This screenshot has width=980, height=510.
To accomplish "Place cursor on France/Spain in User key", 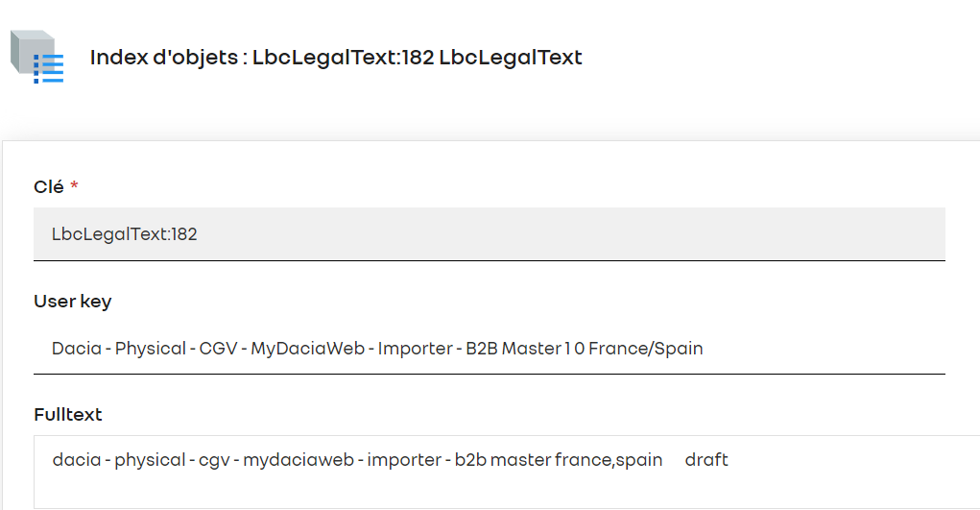I will 646,349.
